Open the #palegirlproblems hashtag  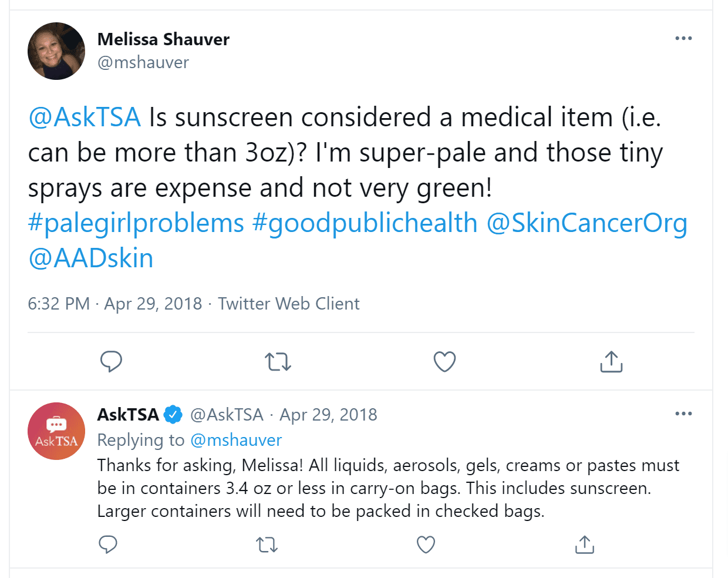[x=136, y=223]
